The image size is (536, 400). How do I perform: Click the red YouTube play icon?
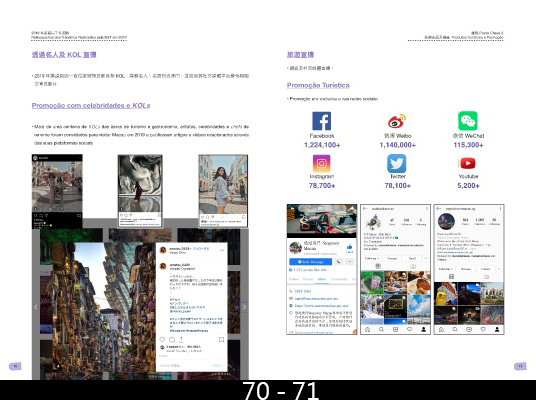point(468,163)
